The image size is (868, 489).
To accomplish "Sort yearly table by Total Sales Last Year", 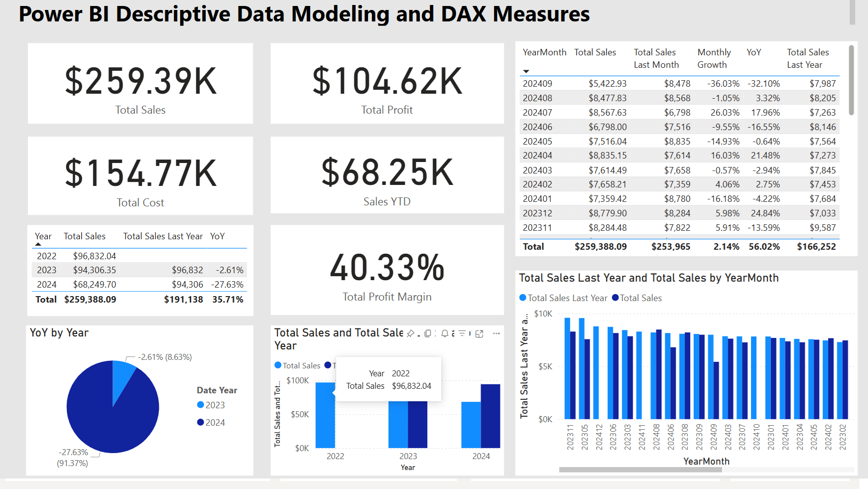I will 162,236.
